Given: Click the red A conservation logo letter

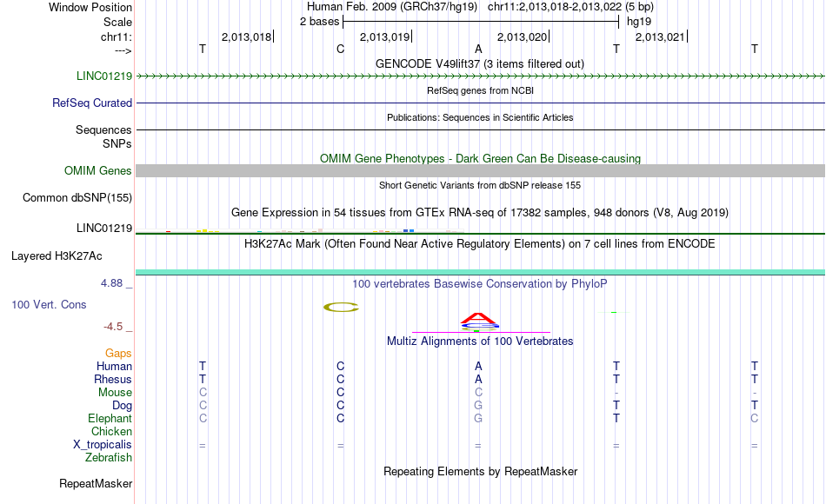Looking at the screenshot, I should 478,318.
